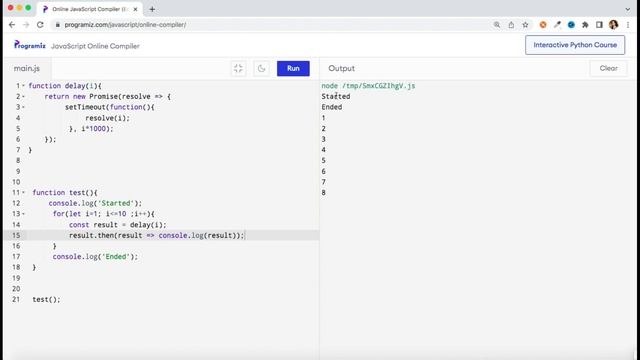Image resolution: width=640 pixels, height=360 pixels.
Task: Click the 'const result = delay(i);' line
Action: (118, 224)
